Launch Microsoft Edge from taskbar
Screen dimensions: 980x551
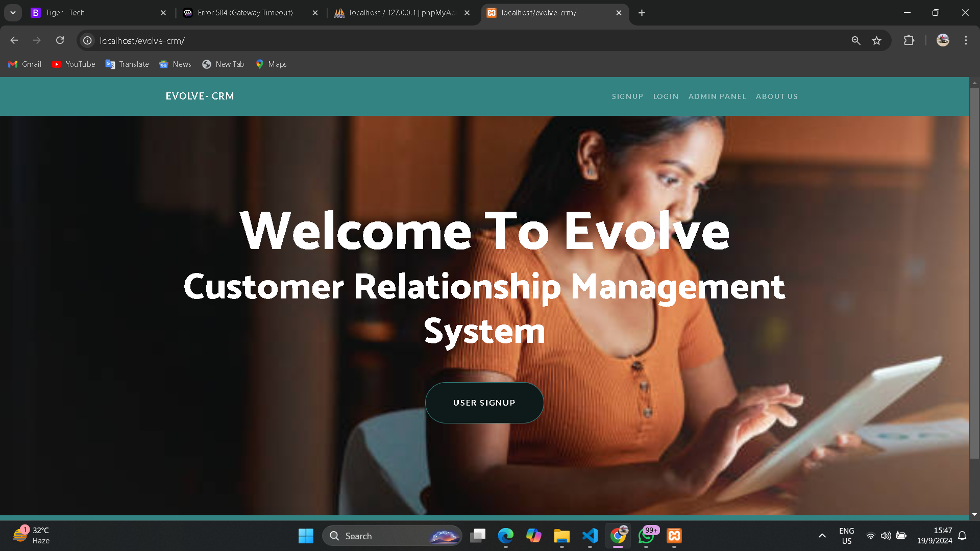(506, 536)
